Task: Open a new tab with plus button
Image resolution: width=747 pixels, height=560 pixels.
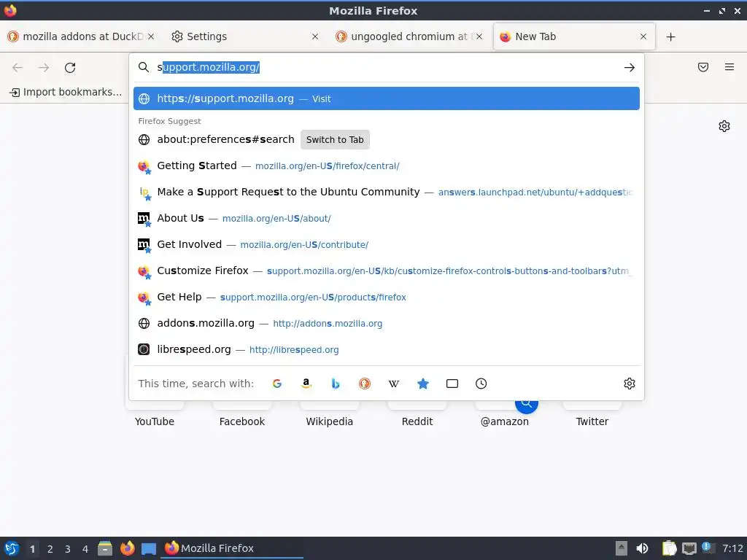Action: click(671, 36)
